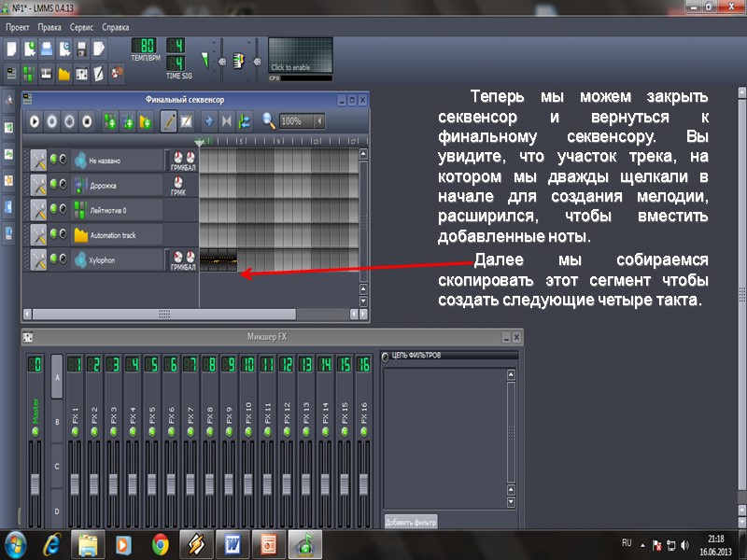Click master volume slider in toolbar
The image size is (747, 560).
221,62
